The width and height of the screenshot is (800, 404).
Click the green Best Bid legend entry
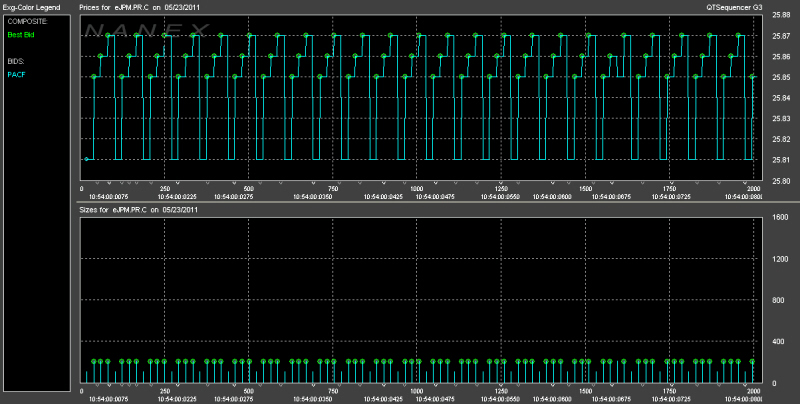tap(21, 35)
